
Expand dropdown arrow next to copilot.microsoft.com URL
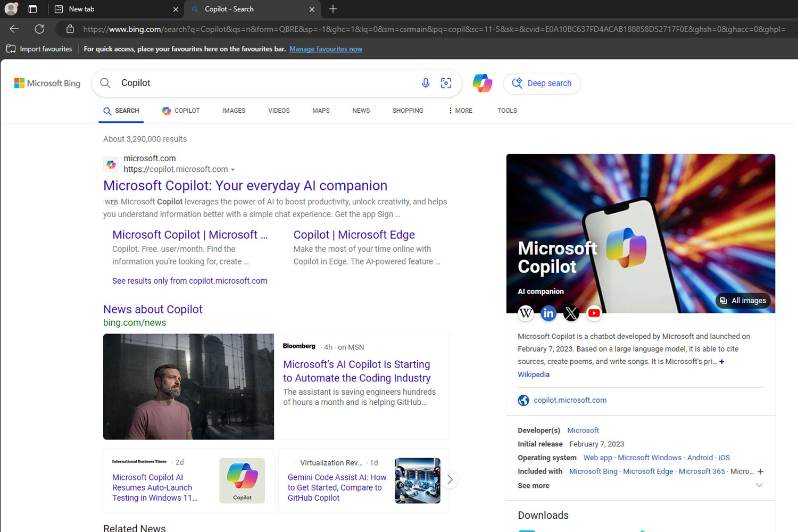[232, 170]
